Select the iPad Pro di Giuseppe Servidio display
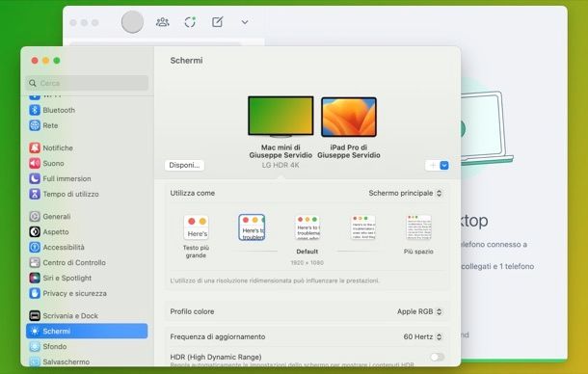Viewport: 588px width, 374px height. click(x=349, y=117)
